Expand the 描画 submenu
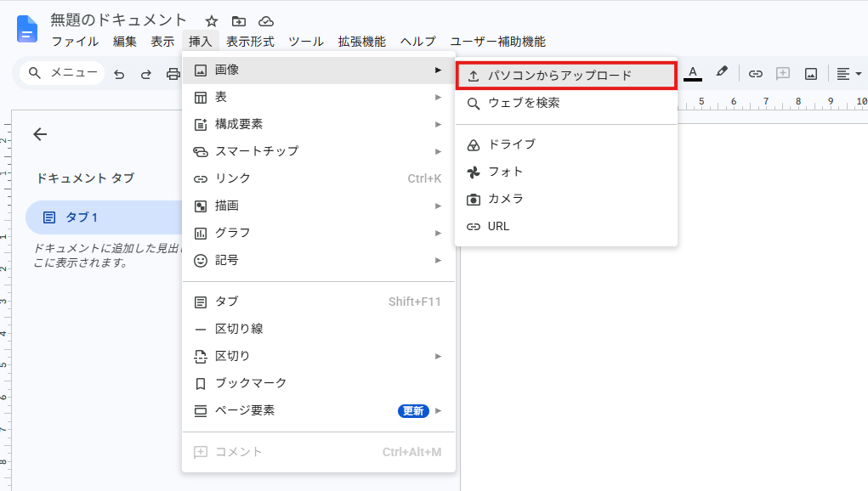The width and height of the screenshot is (868, 491). [x=319, y=206]
